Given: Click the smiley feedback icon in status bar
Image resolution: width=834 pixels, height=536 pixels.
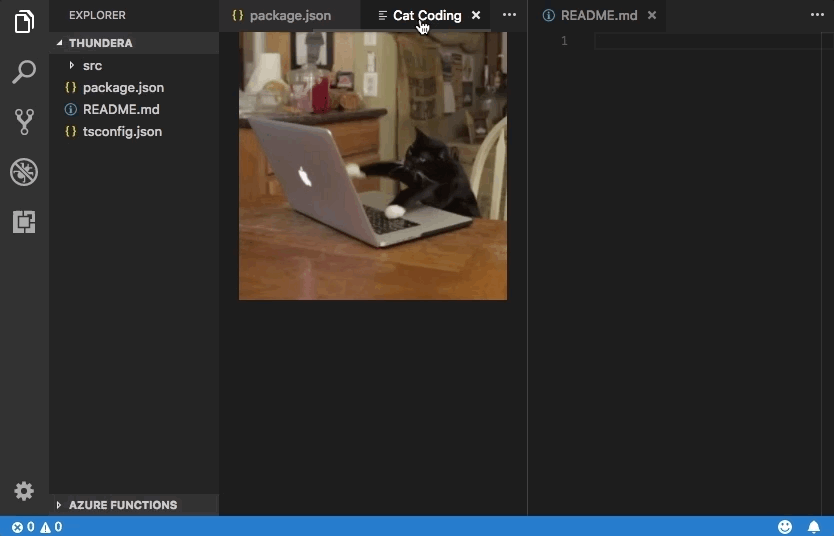Looking at the screenshot, I should (785, 527).
